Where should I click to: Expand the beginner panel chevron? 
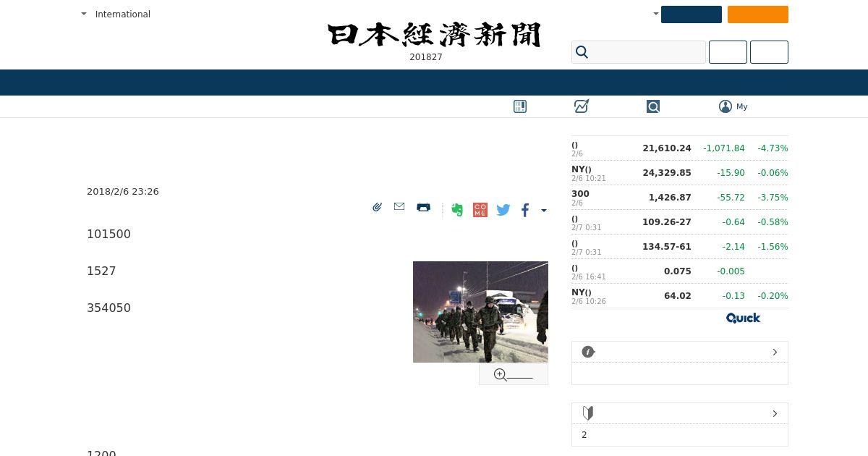pos(775,413)
